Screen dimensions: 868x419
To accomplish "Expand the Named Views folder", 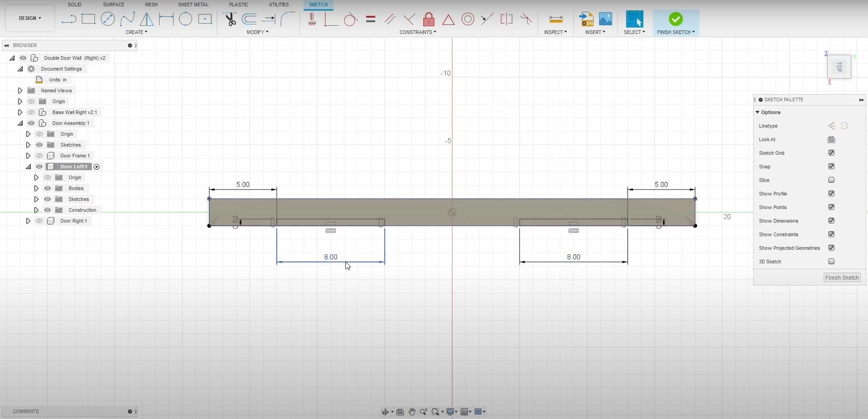I will [x=20, y=90].
